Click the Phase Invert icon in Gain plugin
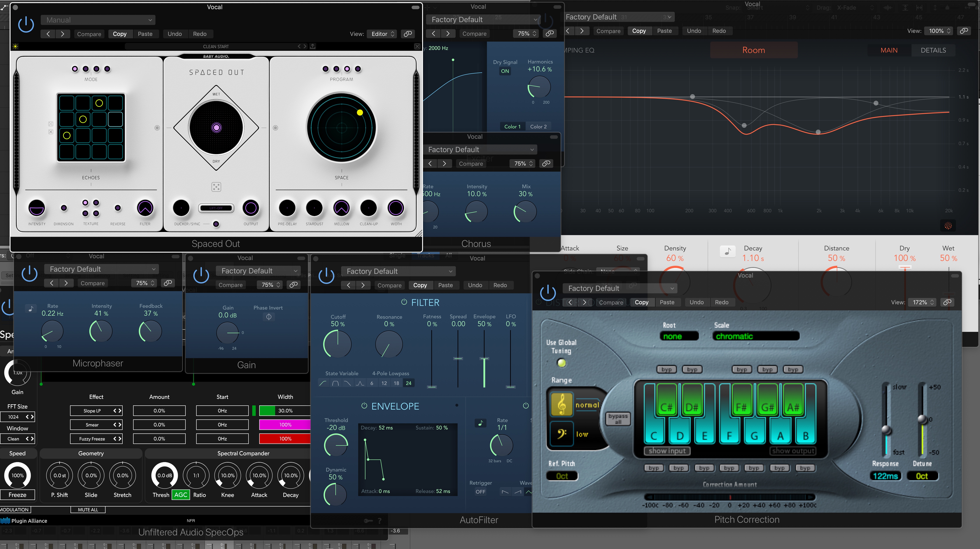 point(269,317)
